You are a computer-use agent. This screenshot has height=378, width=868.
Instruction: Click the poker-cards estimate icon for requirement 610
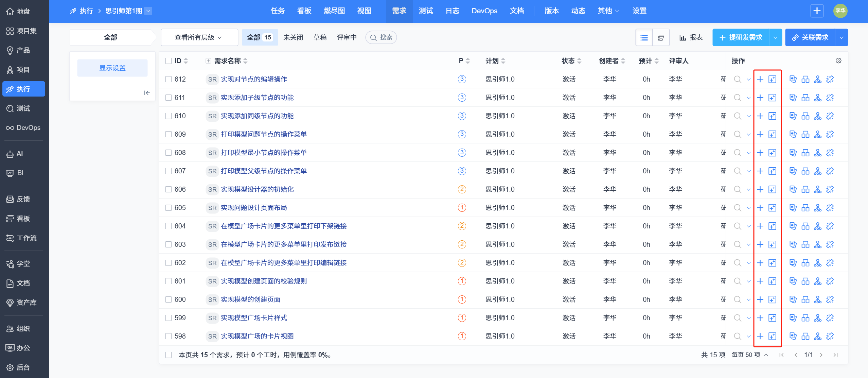tap(793, 116)
